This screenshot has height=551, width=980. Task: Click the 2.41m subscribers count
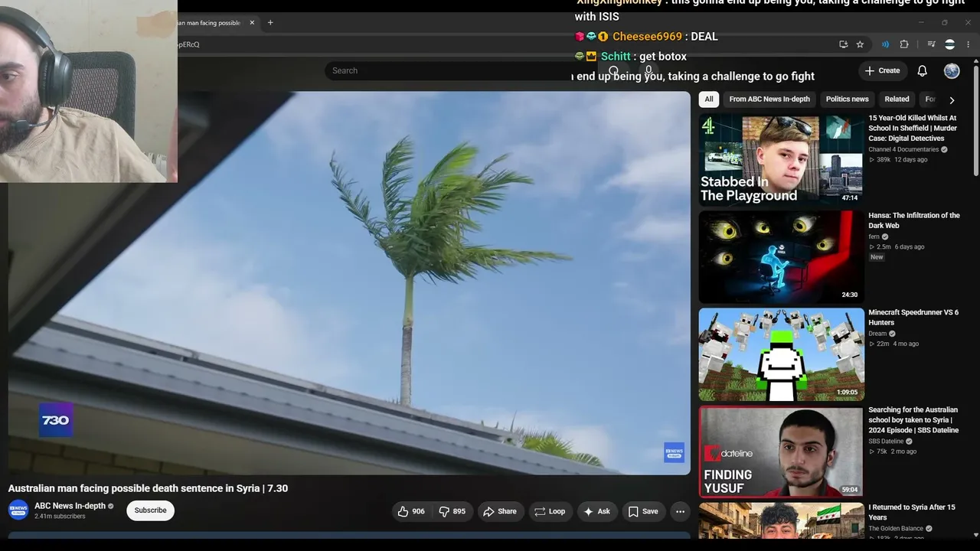point(60,517)
